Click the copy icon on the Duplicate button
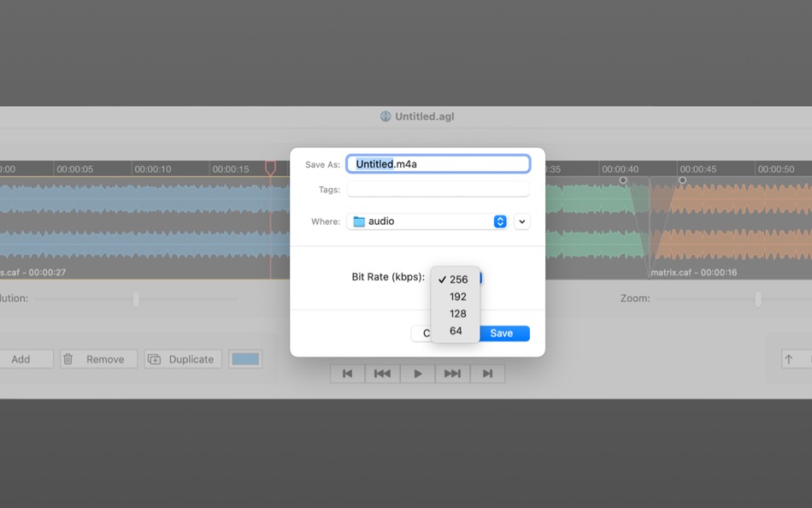Screen dimensions: 812x508 [x=156, y=358]
